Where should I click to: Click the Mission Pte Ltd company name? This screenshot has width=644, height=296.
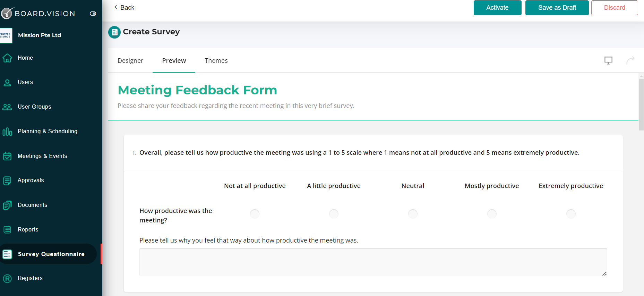(x=40, y=35)
